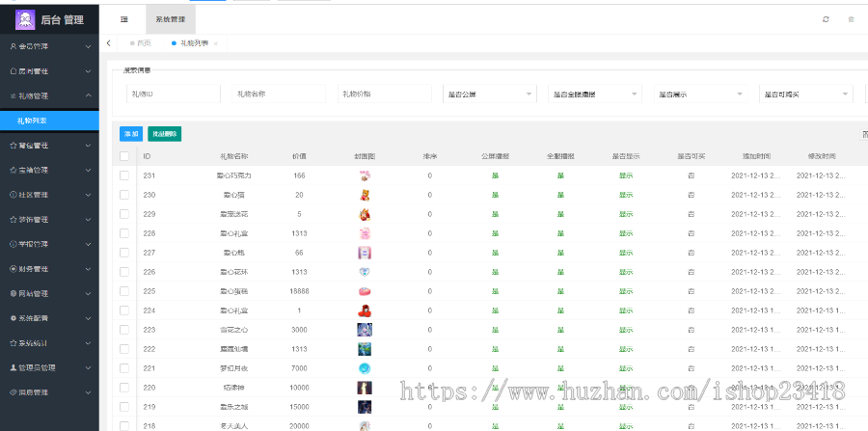Open the cover thumbnail for gift ID 222
The height and width of the screenshot is (431, 868).
click(365, 349)
